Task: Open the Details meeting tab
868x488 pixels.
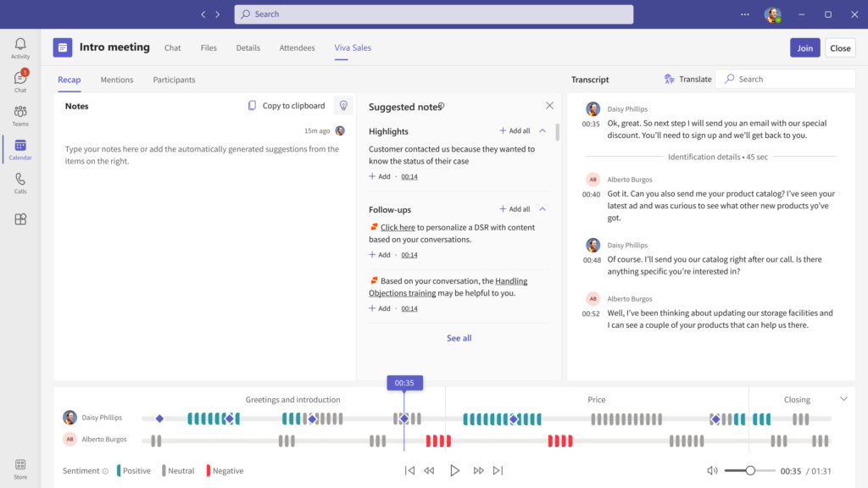Action: pyautogui.click(x=248, y=47)
